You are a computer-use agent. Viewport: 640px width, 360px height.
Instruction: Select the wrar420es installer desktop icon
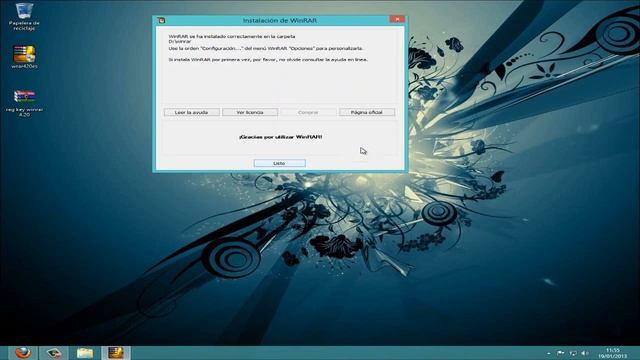[x=24, y=56]
